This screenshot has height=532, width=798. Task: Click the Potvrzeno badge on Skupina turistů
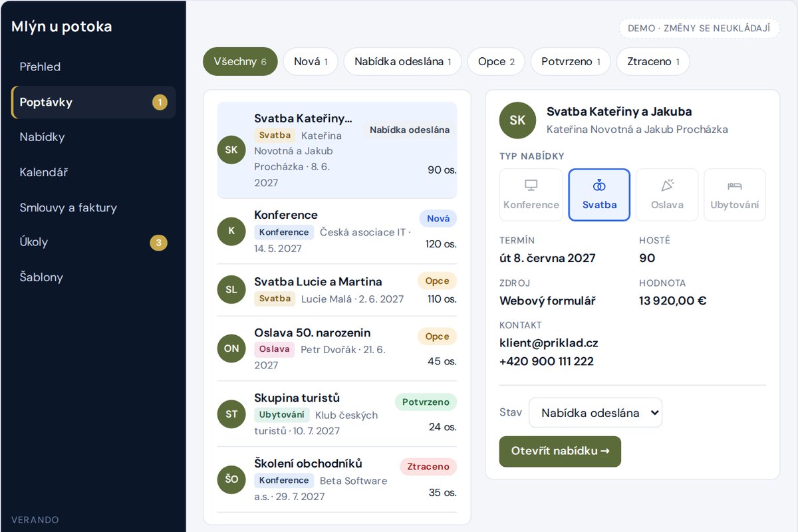(426, 402)
